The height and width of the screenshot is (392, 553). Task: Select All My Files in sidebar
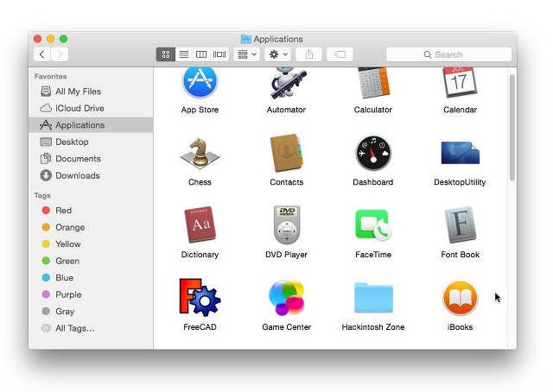pos(91,92)
